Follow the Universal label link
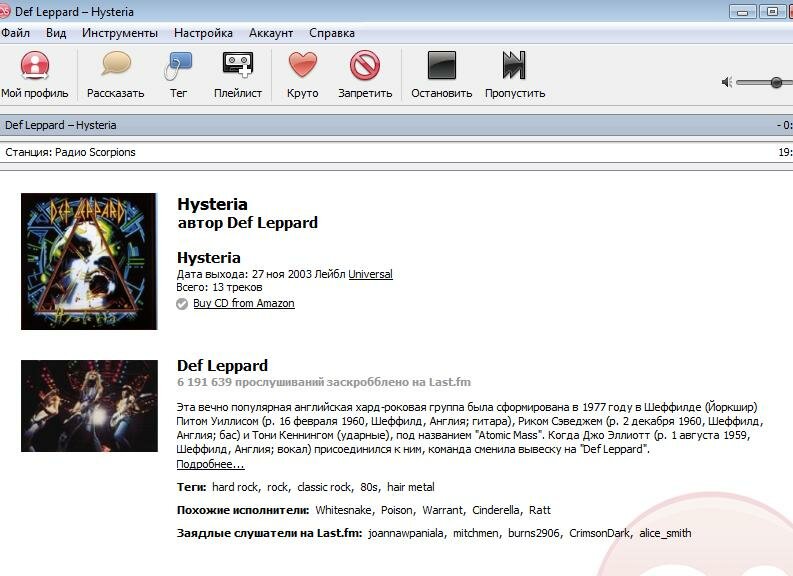This screenshot has width=793, height=576. point(370,274)
